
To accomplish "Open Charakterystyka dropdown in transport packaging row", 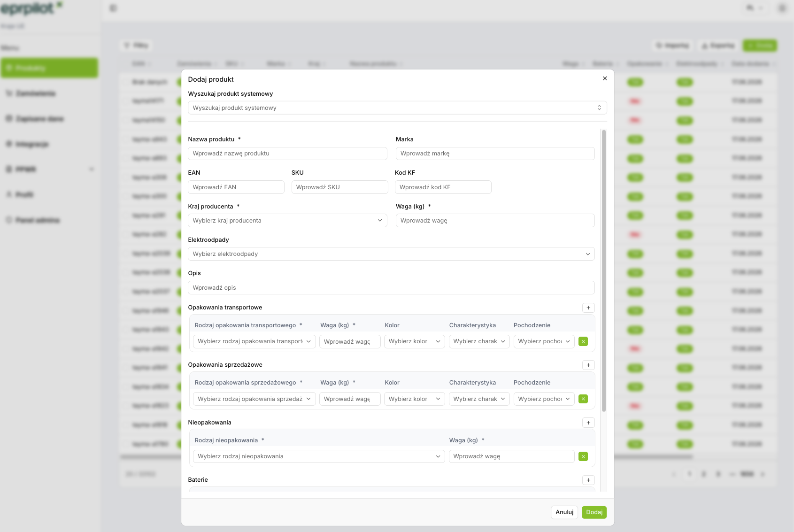I will tap(479, 341).
